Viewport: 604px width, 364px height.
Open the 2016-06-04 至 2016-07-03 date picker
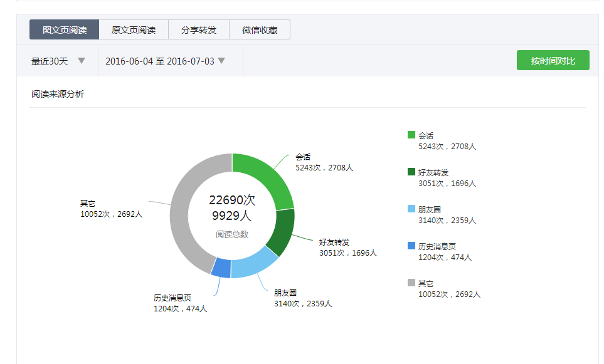tap(164, 61)
